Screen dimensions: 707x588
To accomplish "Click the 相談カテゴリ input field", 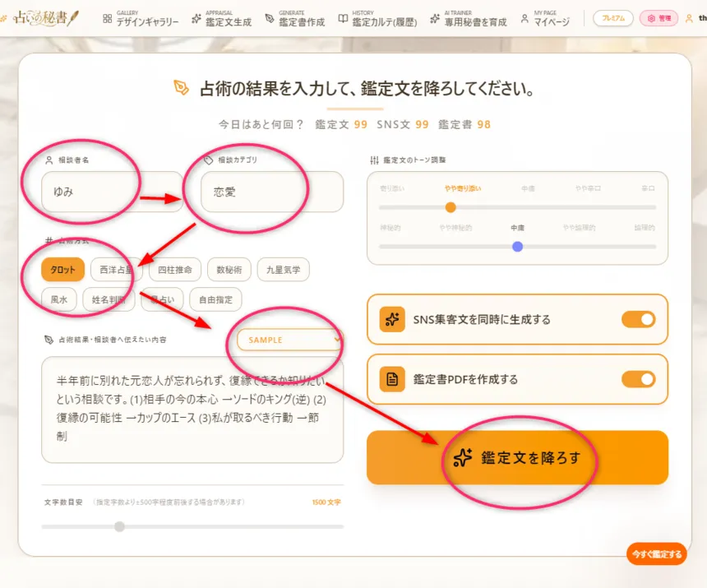I will coord(272,192).
